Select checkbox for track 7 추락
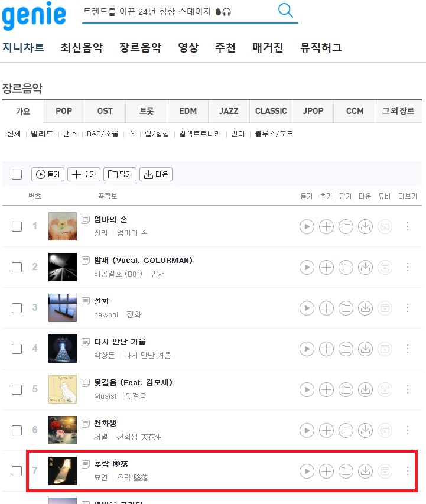The width and height of the screenshot is (426, 504). click(17, 471)
